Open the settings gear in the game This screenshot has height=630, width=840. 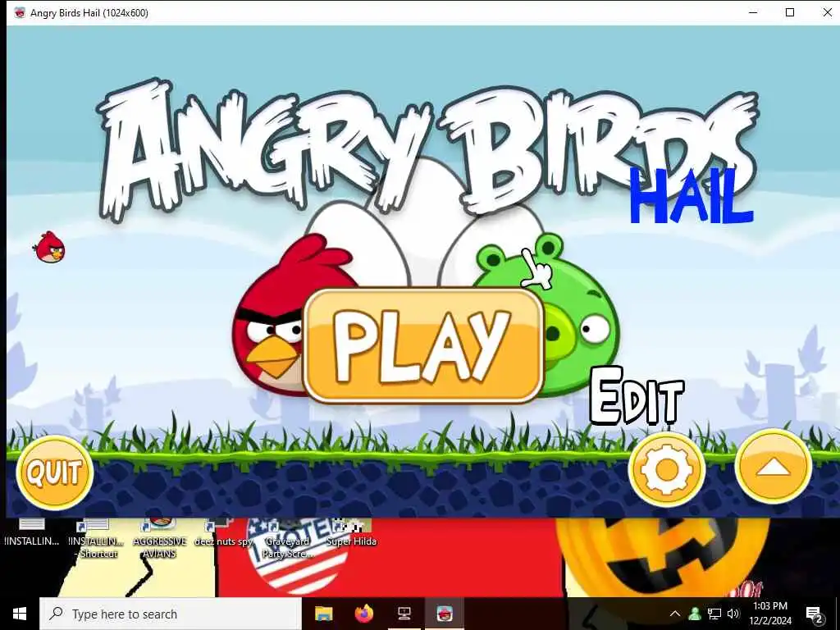coord(666,470)
